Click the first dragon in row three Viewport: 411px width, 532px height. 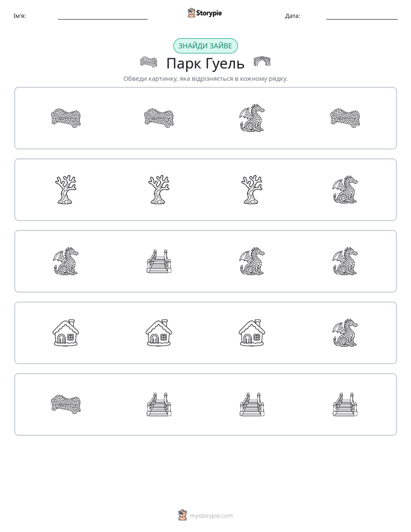(66, 261)
